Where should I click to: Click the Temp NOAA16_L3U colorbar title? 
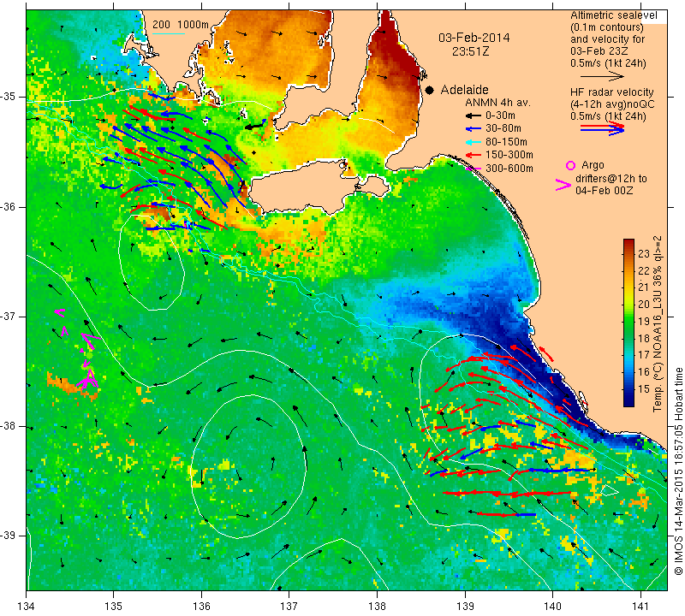click(658, 324)
